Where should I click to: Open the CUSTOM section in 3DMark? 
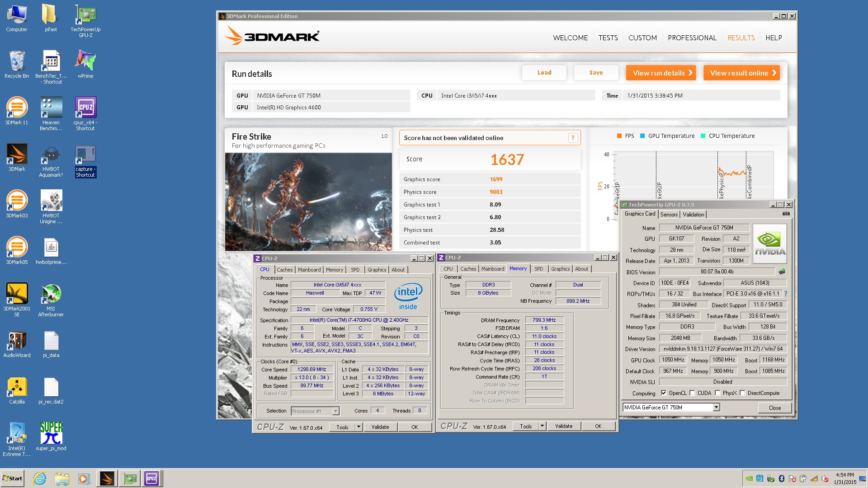click(642, 38)
